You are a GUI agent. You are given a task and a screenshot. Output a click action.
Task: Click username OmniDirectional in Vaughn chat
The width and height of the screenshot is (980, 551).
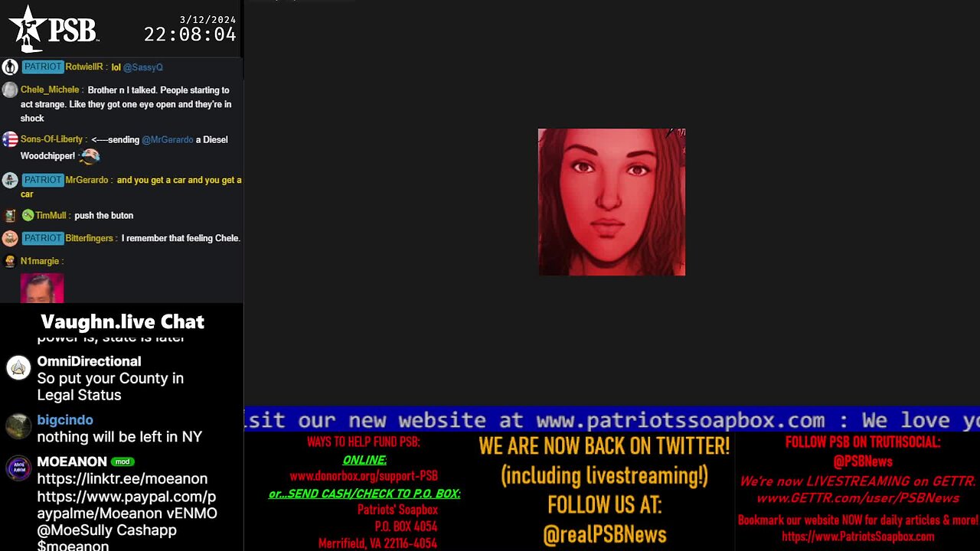click(x=89, y=361)
